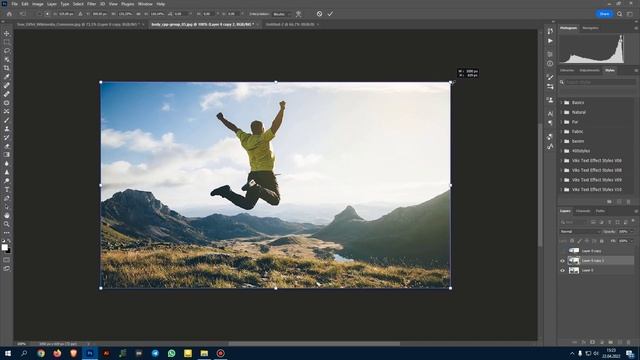Open the Normal blend mode dropdown
Image resolution: width=640 pixels, height=360 pixels.
580,231
